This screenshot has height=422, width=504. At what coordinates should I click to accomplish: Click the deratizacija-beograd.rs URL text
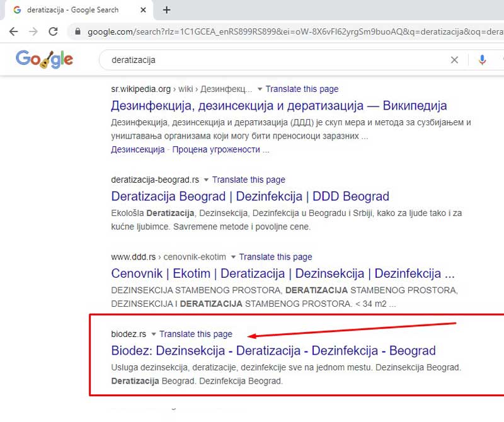click(155, 180)
